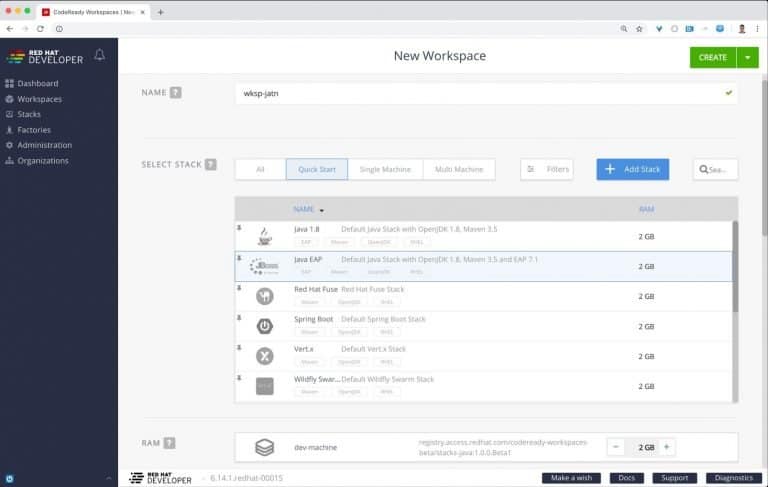Click the Red Hat Fuse stack name

pyautogui.click(x=316, y=289)
